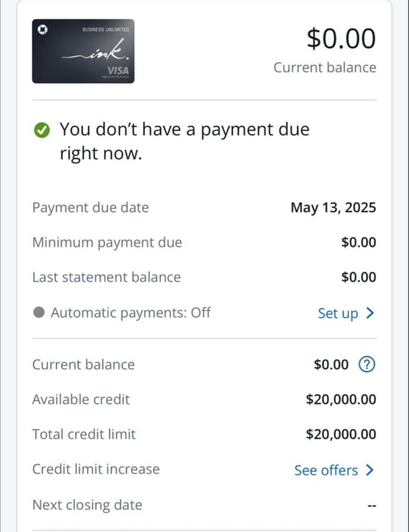Select the large $0.00 balance heading

pos(341,39)
